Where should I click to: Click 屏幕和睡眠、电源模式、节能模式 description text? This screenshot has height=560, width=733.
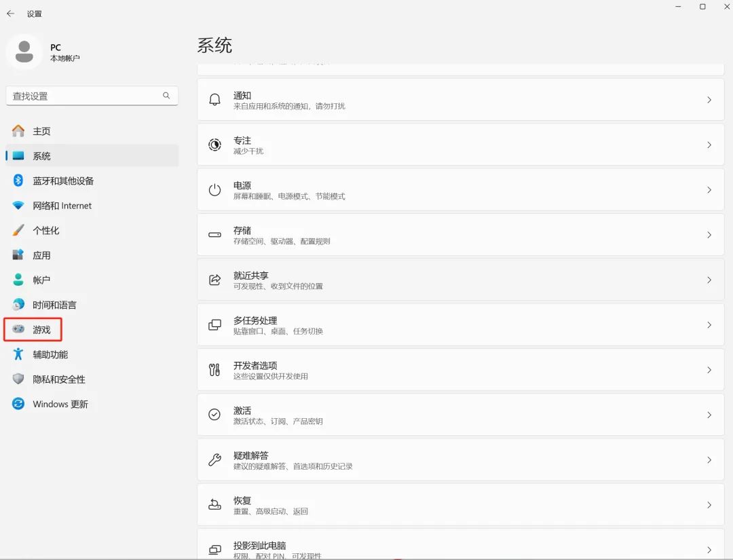tap(289, 196)
